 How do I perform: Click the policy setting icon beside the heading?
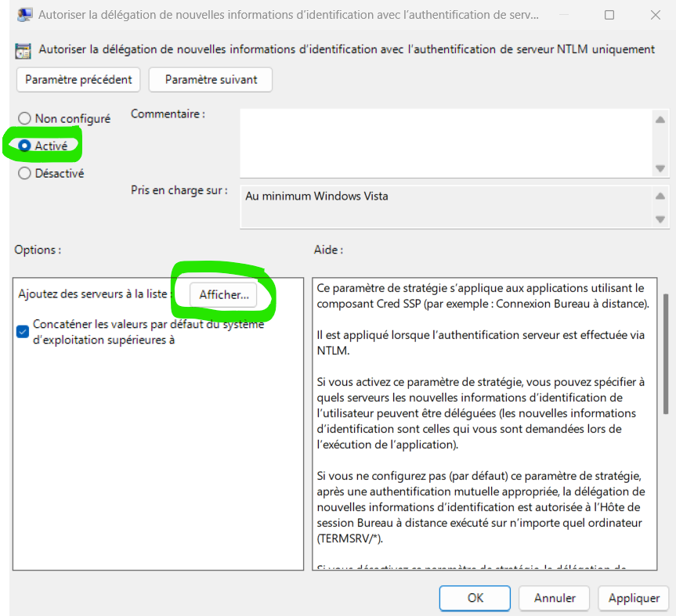[24, 50]
